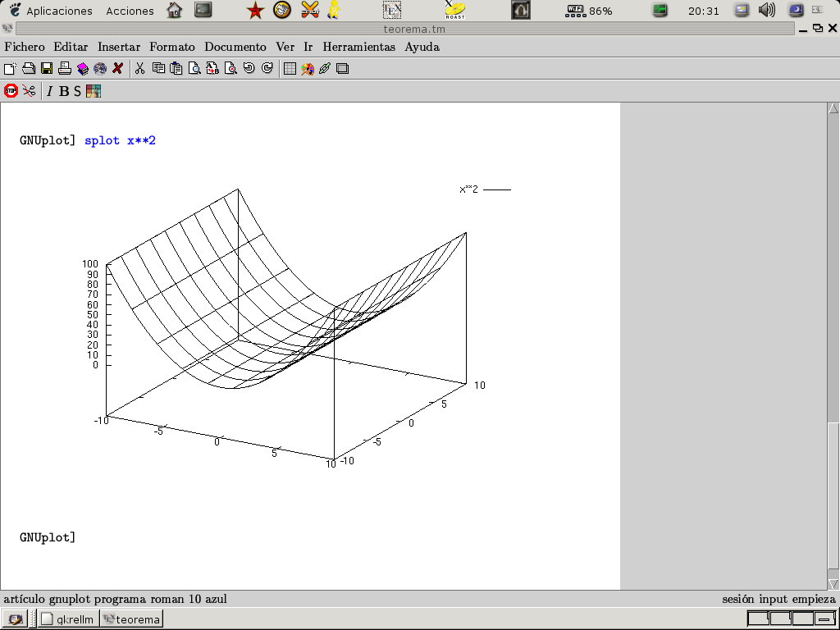Click the volume speaker icon in panel
Image resolution: width=840 pixels, height=630 pixels.
(x=767, y=11)
